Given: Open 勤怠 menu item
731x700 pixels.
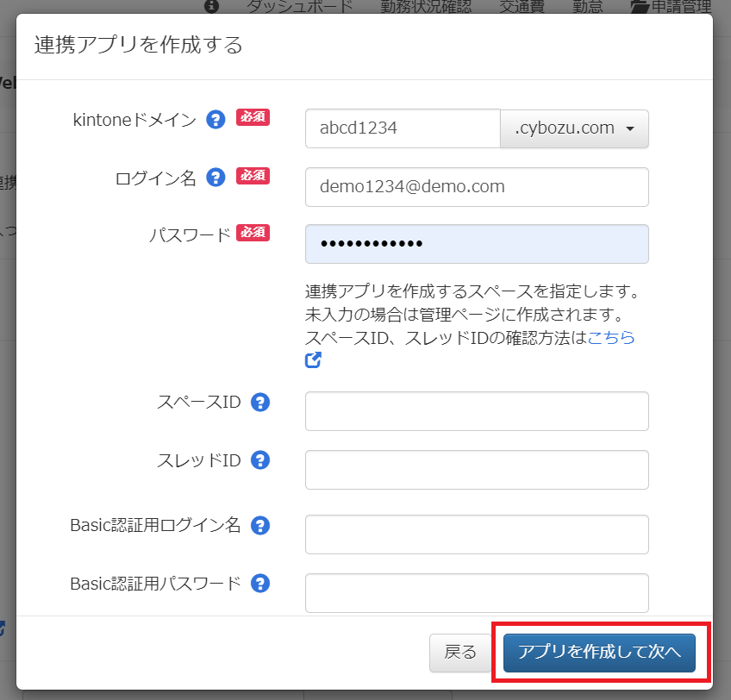Looking at the screenshot, I should [587, 7].
